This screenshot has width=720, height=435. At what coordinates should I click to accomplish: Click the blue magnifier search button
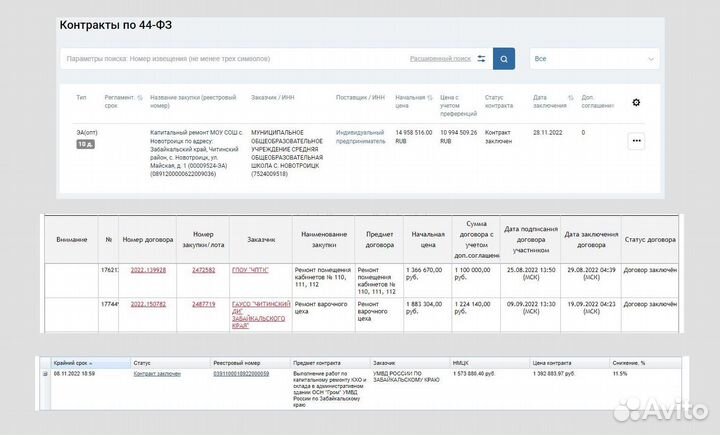point(504,59)
